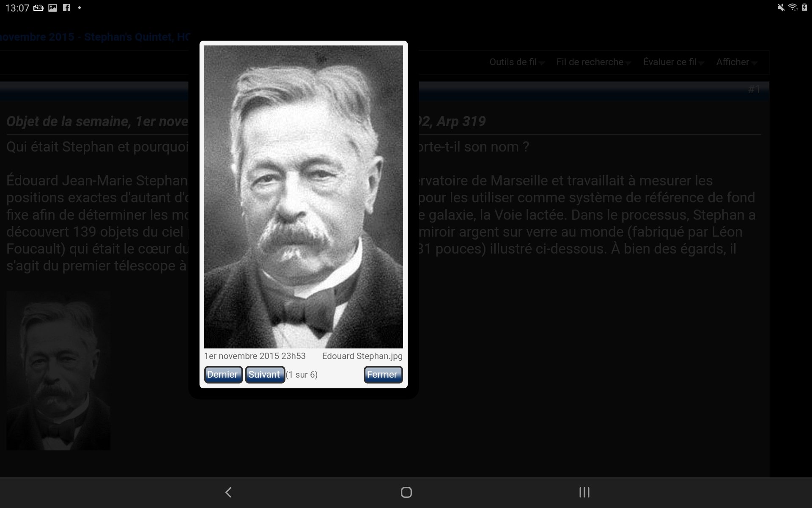Tap the muted sound icon in status bar

click(x=781, y=8)
